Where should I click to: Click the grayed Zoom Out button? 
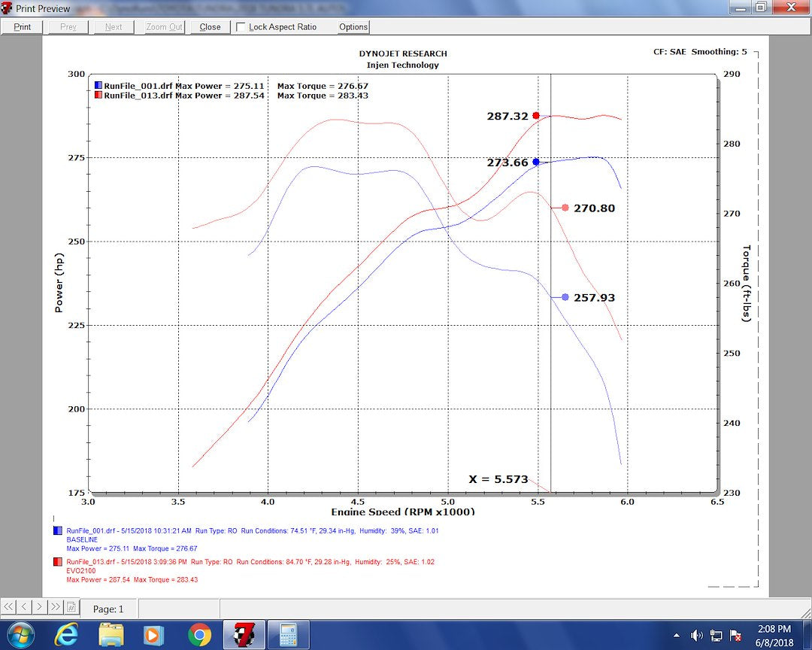[164, 27]
